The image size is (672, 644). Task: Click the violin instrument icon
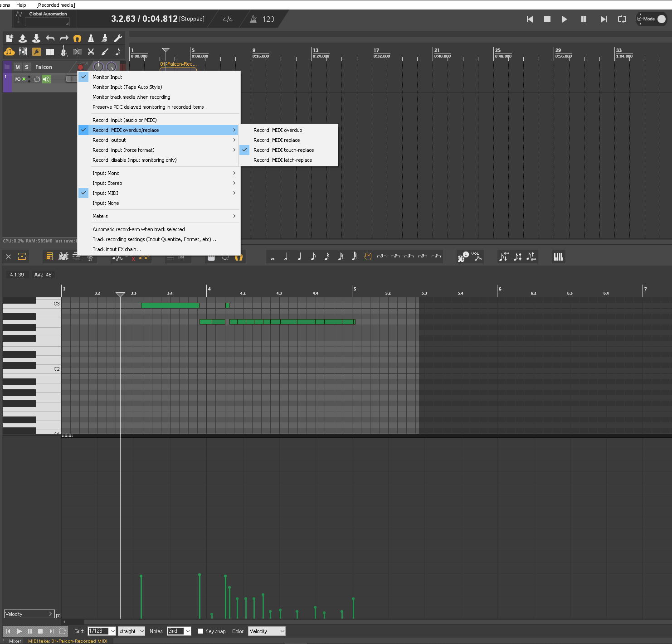[64, 52]
